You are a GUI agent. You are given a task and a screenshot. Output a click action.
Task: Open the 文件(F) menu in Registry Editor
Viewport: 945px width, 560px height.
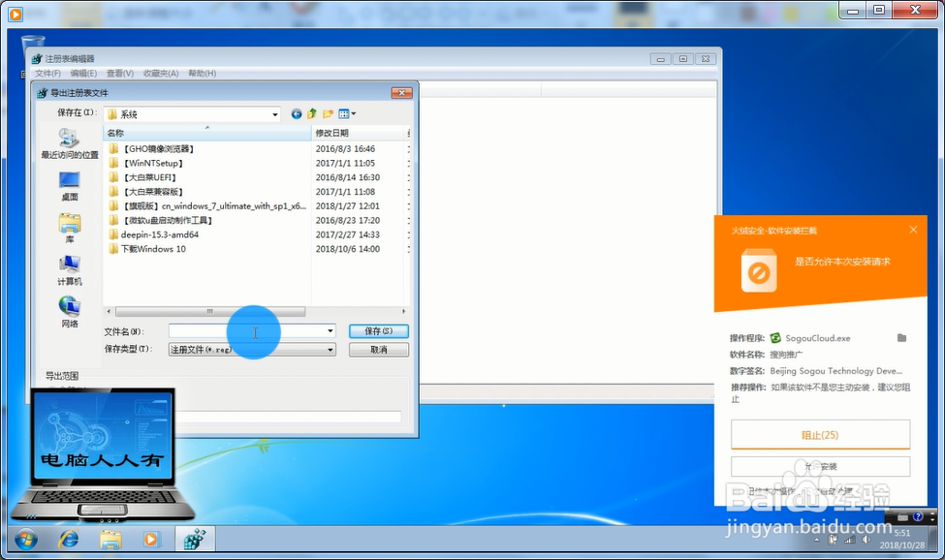pos(47,73)
